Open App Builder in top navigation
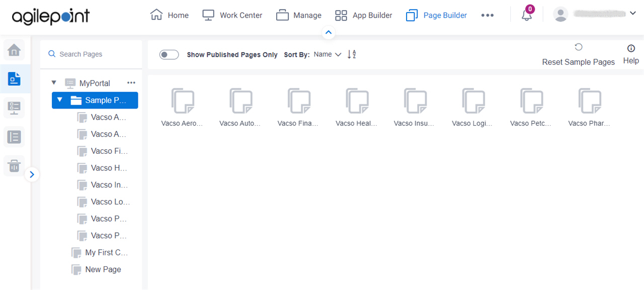This screenshot has width=644, height=290. (x=364, y=15)
